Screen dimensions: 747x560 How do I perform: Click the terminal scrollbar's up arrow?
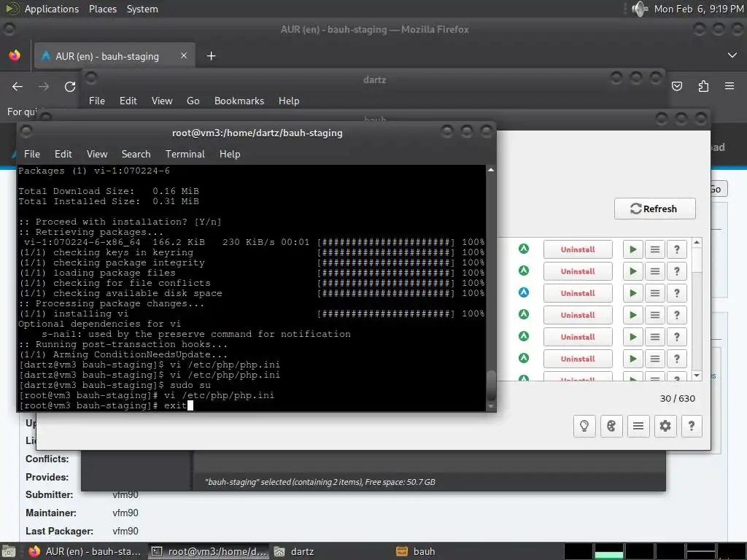tap(491, 169)
